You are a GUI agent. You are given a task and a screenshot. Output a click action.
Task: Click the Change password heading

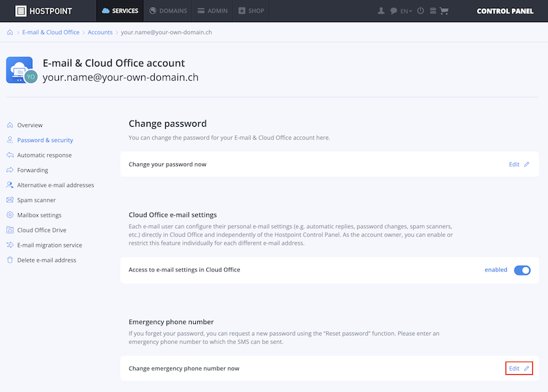pos(168,124)
